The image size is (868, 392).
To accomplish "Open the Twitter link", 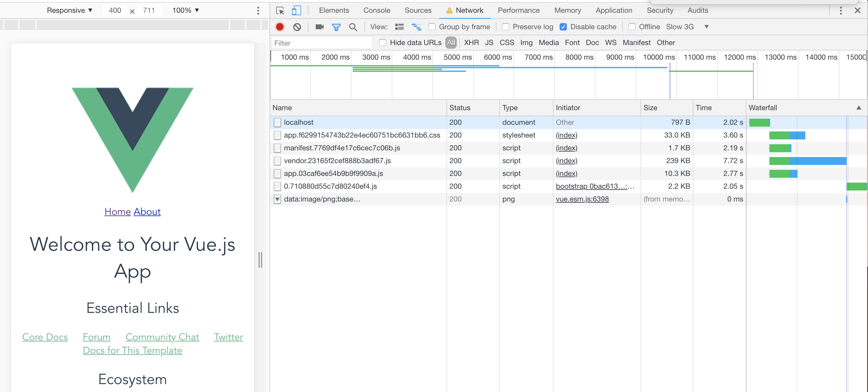I will [x=228, y=337].
